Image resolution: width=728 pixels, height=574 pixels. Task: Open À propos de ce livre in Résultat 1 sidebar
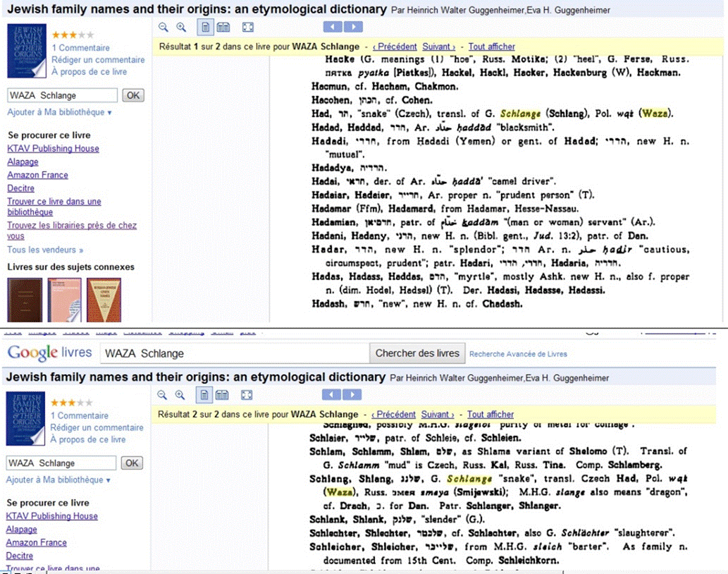pyautogui.click(x=89, y=72)
